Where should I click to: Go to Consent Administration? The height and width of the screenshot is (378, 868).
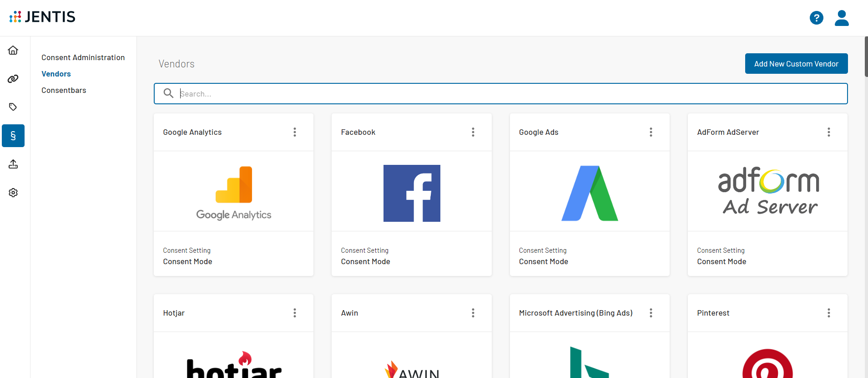(83, 57)
